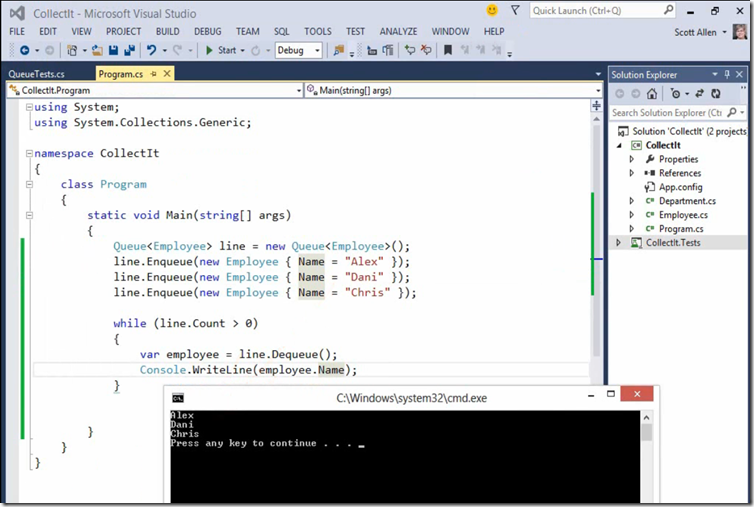Click the Scott Allen account avatar
Viewport: 754px width, 507px height.
pos(740,32)
